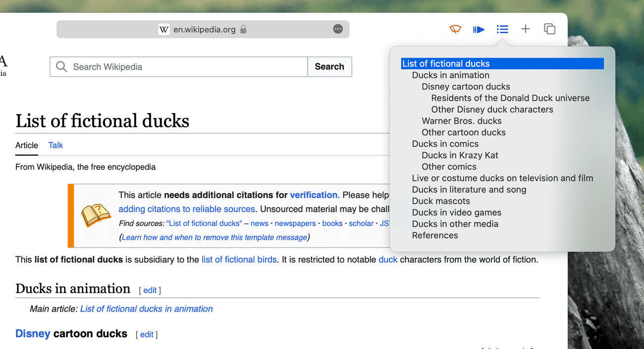Select the Article tab

pos(26,145)
